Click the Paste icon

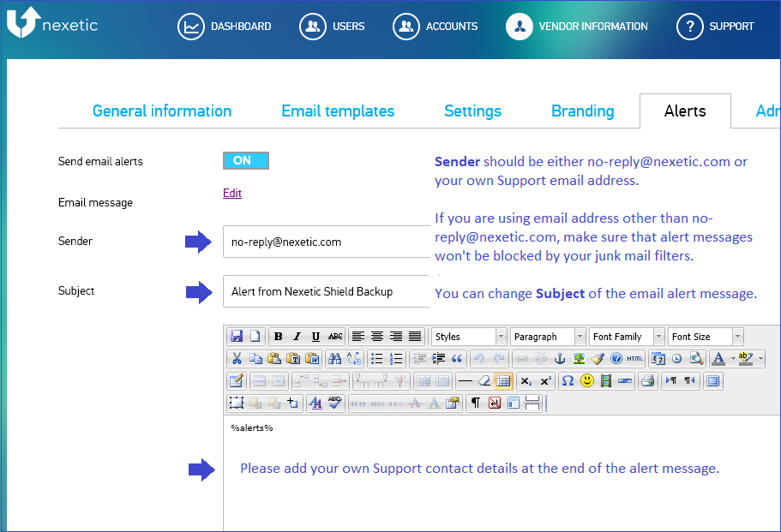274,358
